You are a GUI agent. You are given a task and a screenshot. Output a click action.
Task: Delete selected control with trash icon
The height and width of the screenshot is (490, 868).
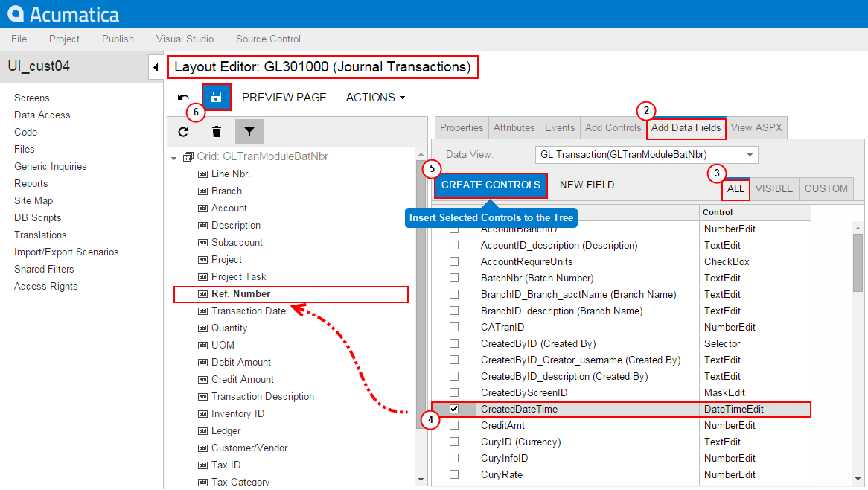point(217,132)
